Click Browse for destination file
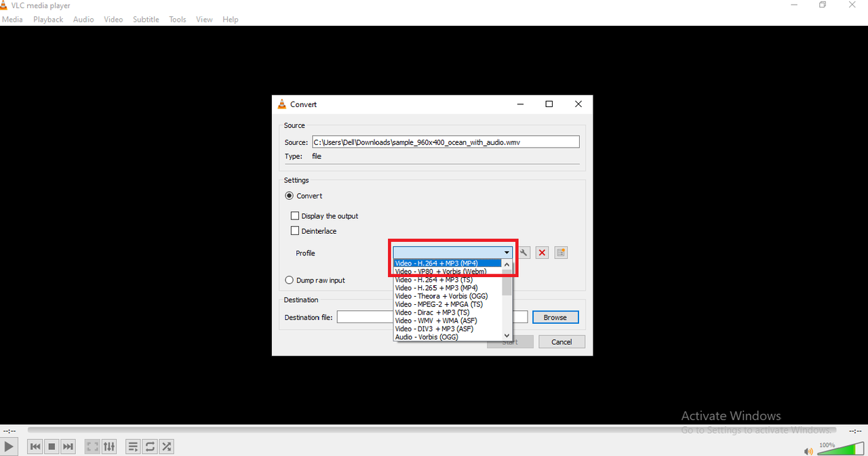This screenshot has width=868, height=456. [555, 317]
